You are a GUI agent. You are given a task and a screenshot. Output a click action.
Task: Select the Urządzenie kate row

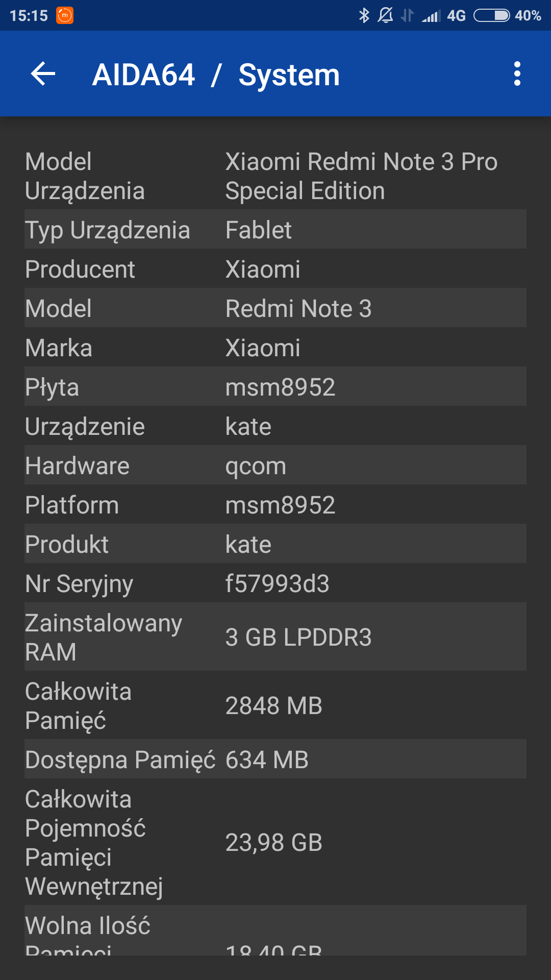coord(275,426)
